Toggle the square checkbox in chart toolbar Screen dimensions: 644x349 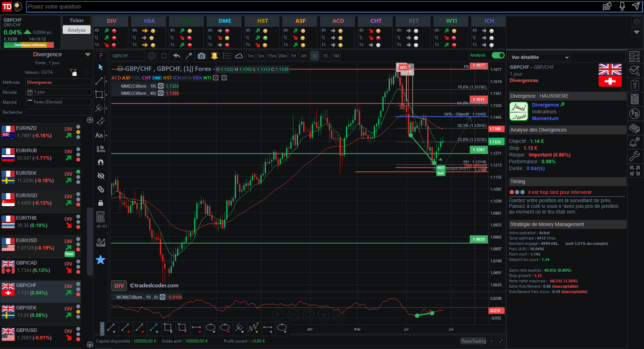164,56
